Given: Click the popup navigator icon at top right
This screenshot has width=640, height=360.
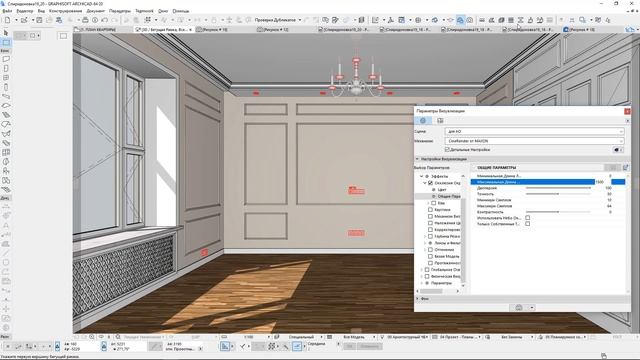Looking at the screenshot, I should tap(630, 29).
